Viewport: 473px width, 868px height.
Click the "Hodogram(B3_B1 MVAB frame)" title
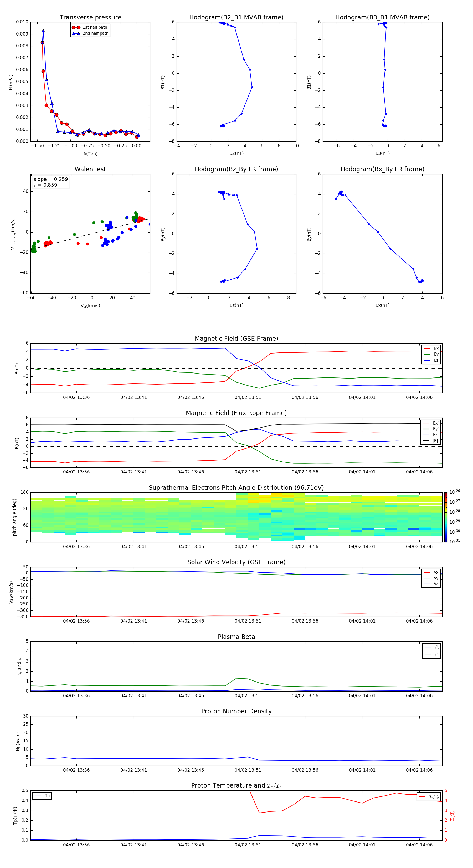pos(382,18)
